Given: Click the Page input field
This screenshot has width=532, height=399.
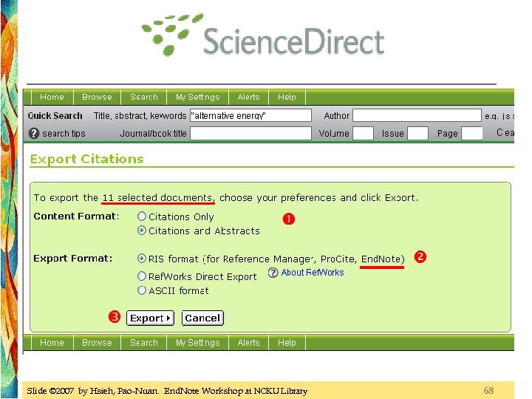Looking at the screenshot, I should (x=472, y=133).
